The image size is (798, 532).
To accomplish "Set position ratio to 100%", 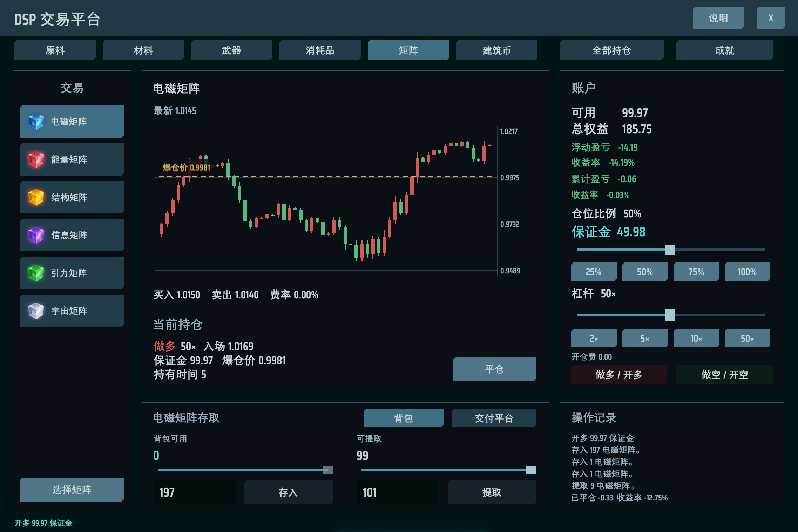I will point(748,272).
